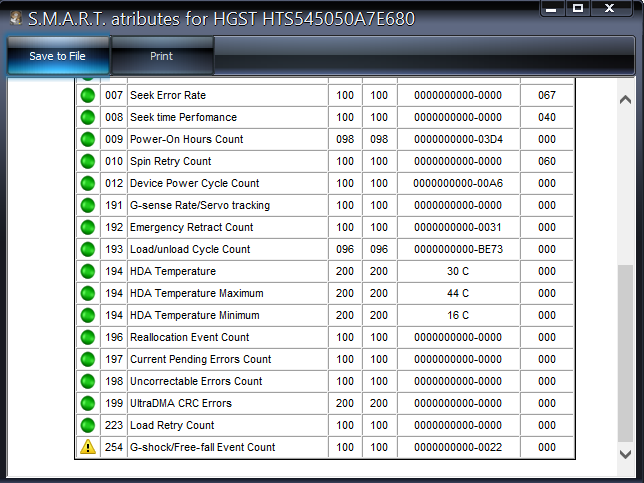This screenshot has width=644, height=483.
Task: Click green status icon for Load/unload Cycle Count
Action: pyautogui.click(x=87, y=249)
